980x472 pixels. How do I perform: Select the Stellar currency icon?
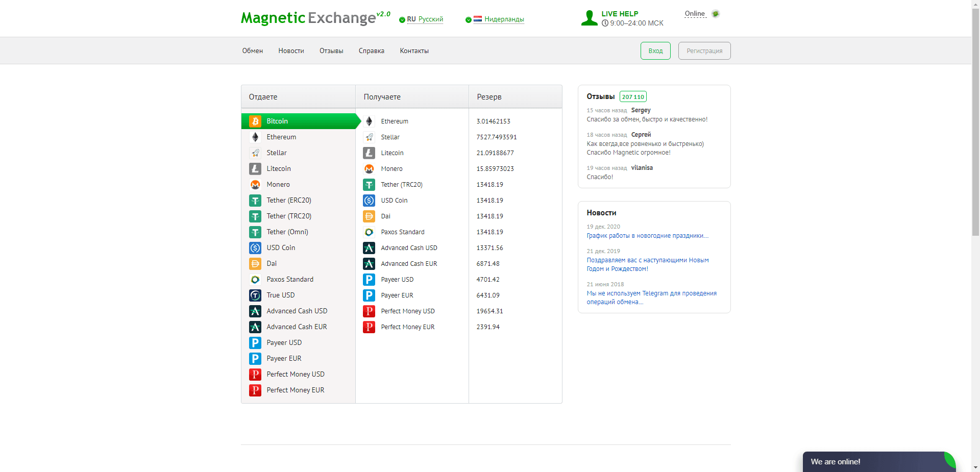[255, 153]
